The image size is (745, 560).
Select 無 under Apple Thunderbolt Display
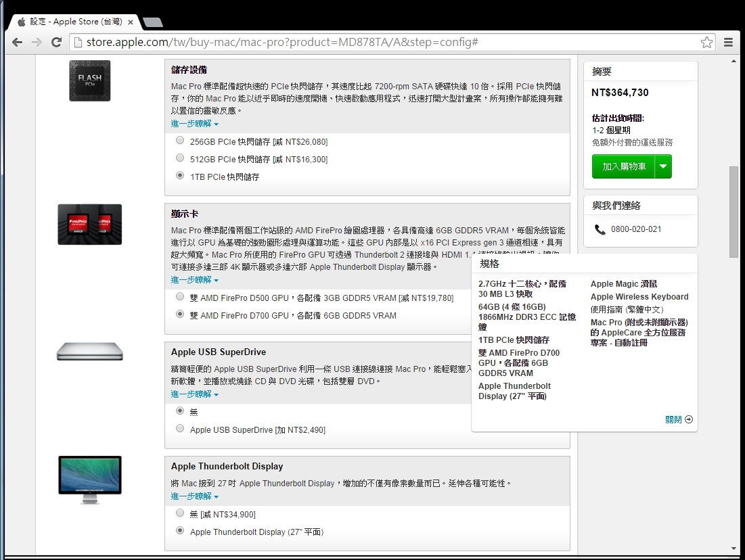180,513
